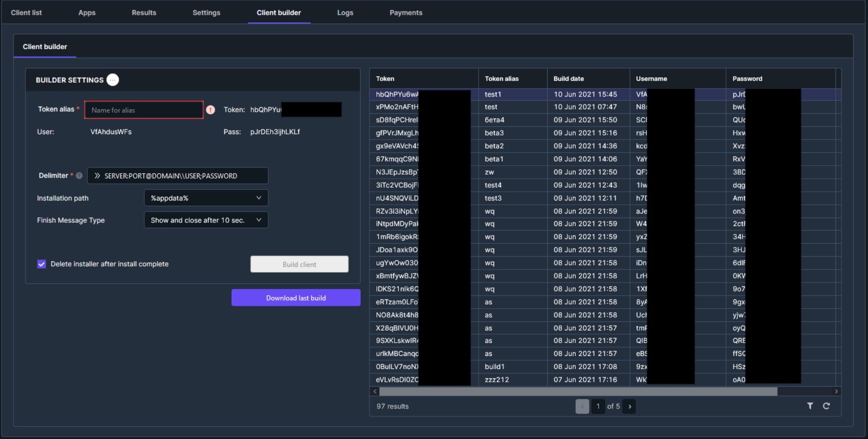Click the Builder Settings ellipsis icon
Viewport: 868px width, 439px height.
tap(112, 80)
